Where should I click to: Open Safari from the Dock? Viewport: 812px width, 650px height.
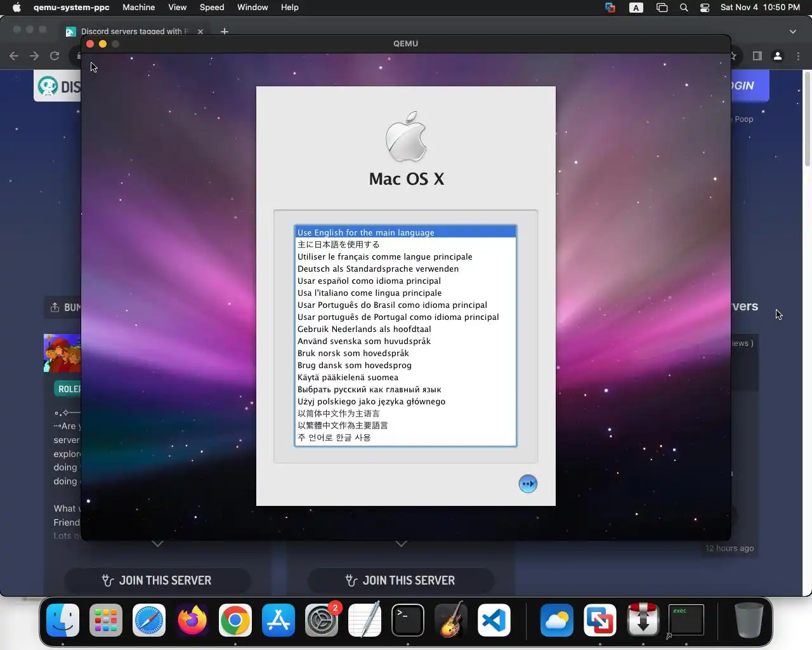click(149, 620)
